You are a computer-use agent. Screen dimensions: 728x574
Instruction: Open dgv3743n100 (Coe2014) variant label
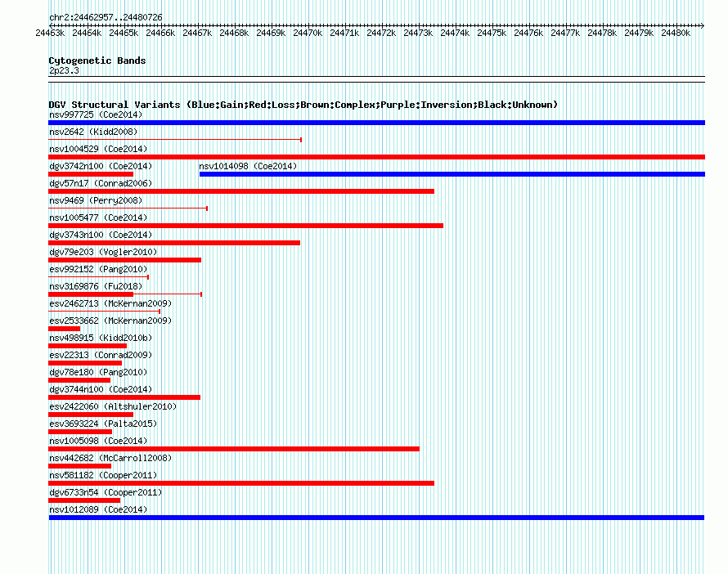[101, 235]
